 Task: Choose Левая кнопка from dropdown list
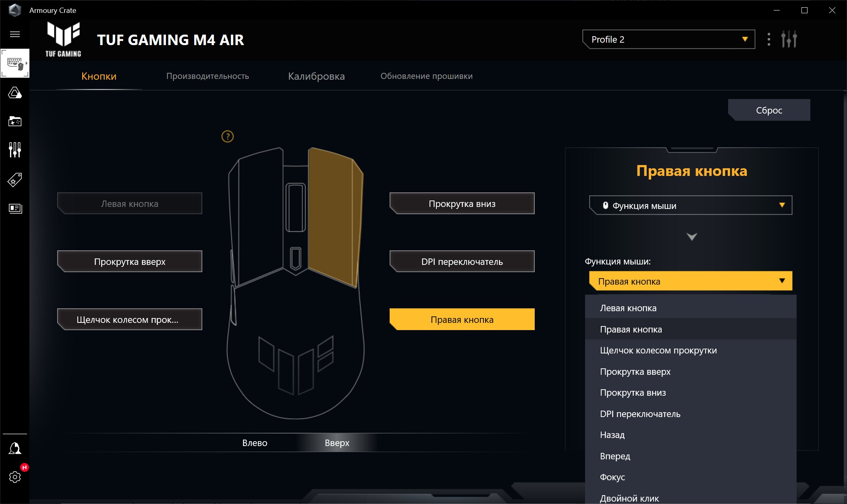coord(691,308)
